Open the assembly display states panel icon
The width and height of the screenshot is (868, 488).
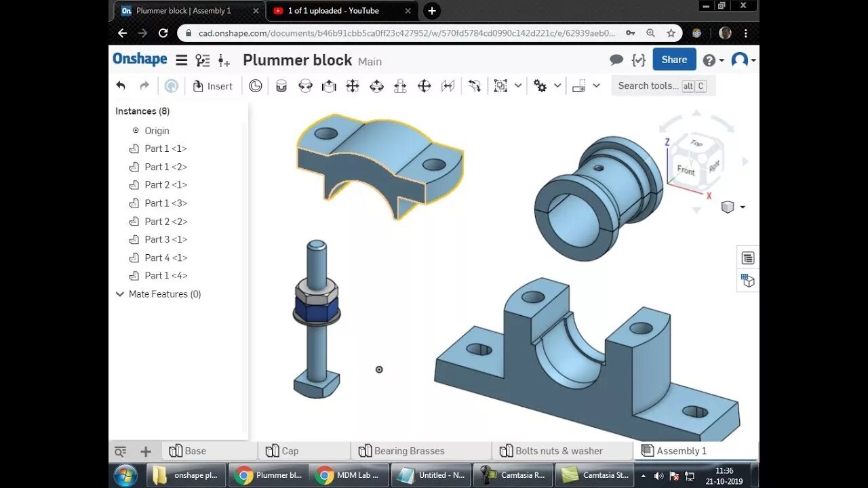[748, 280]
